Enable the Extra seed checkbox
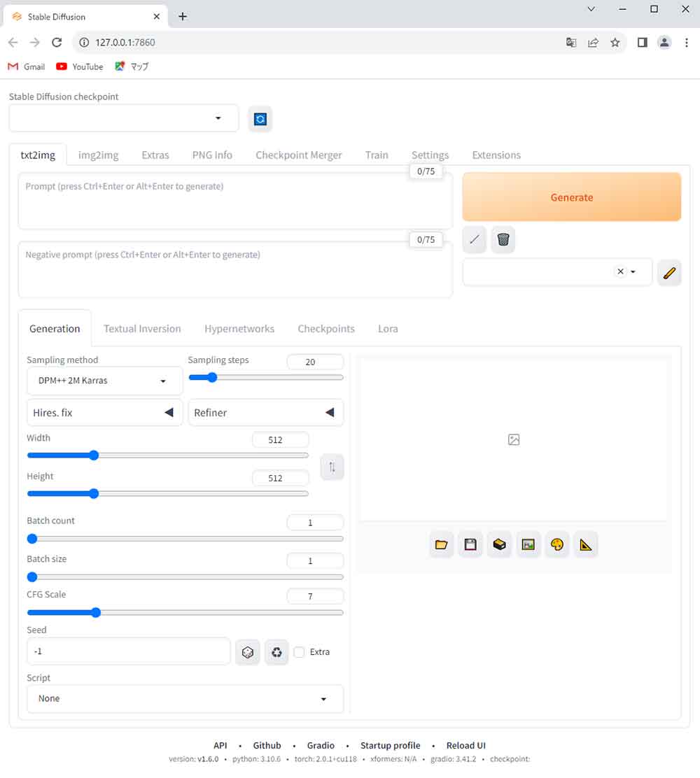This screenshot has width=700, height=778. pos(299,652)
